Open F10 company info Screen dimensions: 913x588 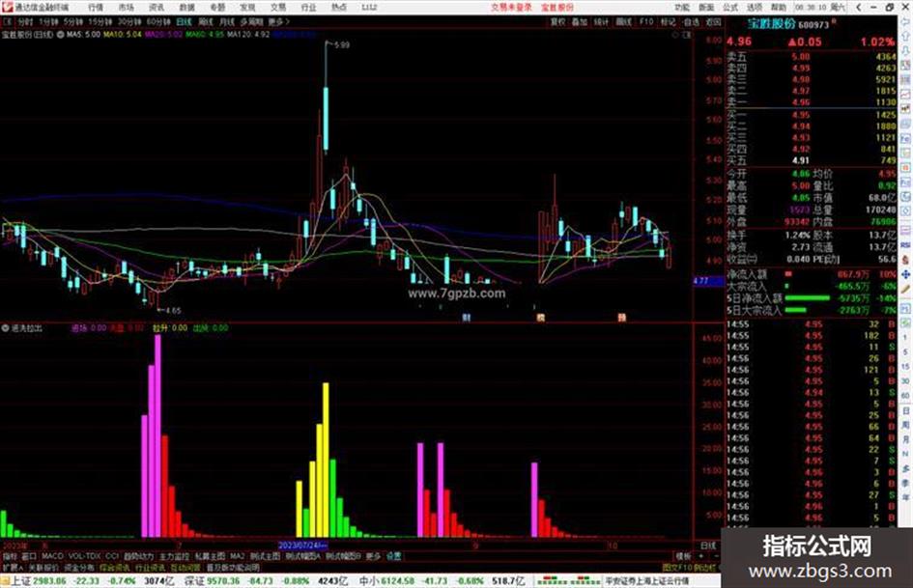pyautogui.click(x=645, y=21)
